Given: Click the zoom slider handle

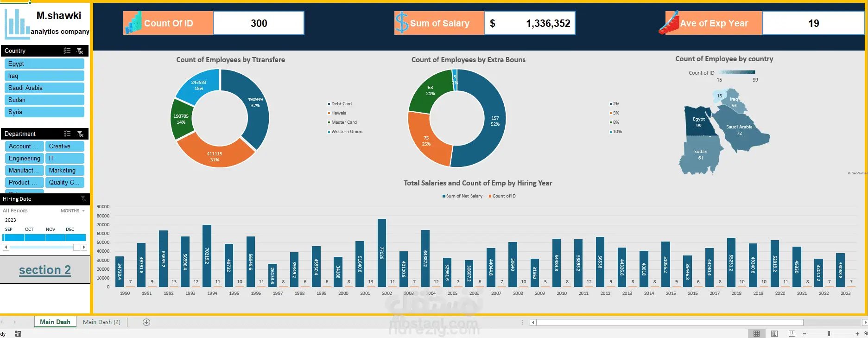Looking at the screenshot, I should pos(829,333).
